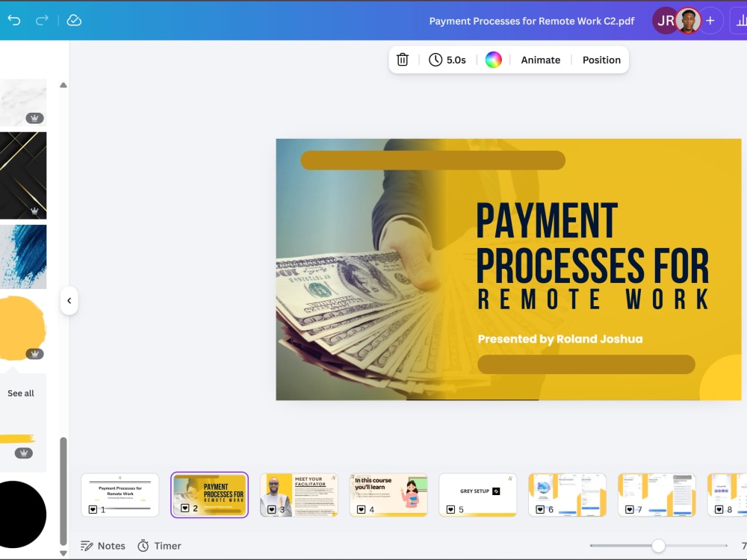The height and width of the screenshot is (560, 747).
Task: Open page 8 thumbnail
Action: click(x=728, y=495)
